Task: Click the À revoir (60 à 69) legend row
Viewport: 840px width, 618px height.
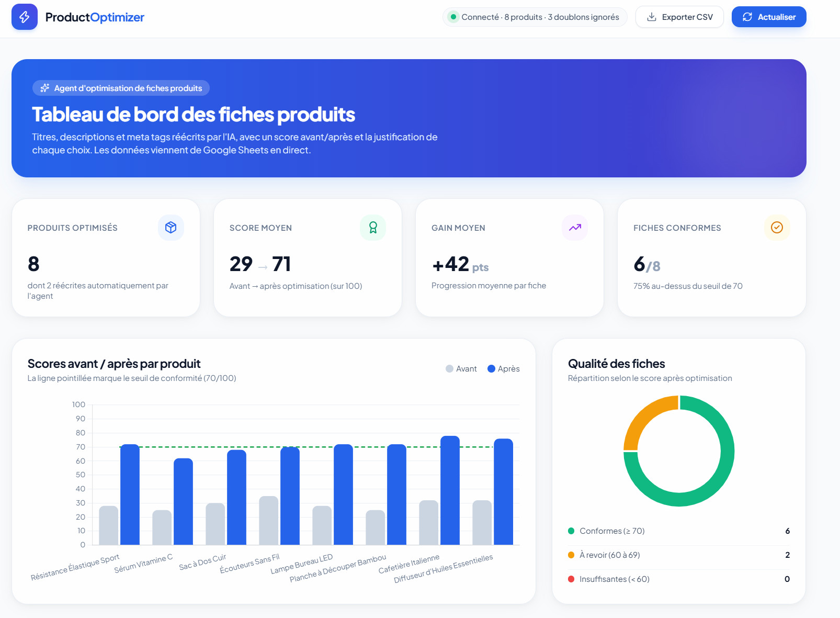Action: tap(679, 555)
